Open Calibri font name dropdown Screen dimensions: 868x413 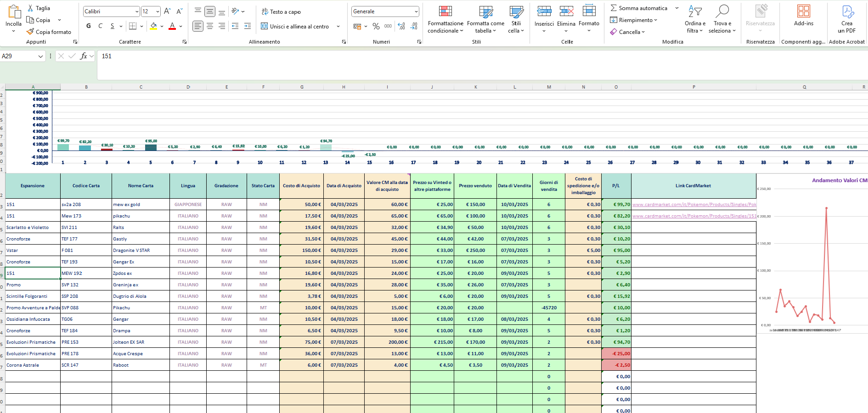137,11
